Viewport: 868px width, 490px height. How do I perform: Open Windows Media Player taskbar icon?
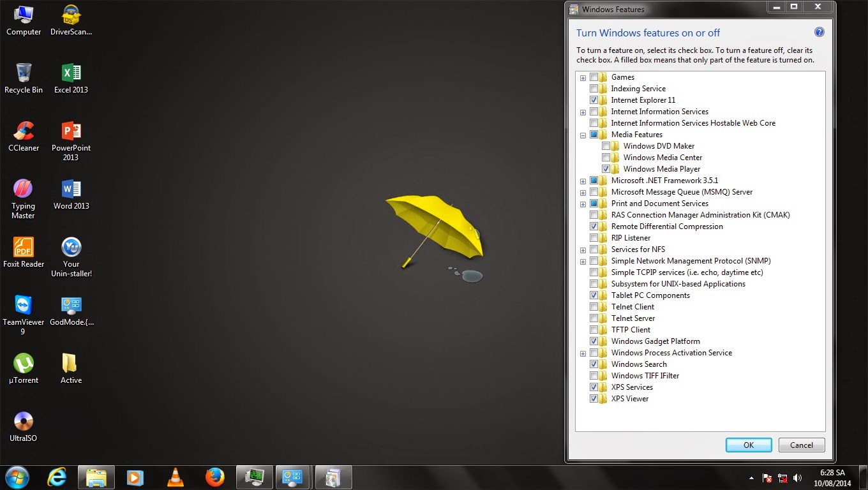click(135, 477)
